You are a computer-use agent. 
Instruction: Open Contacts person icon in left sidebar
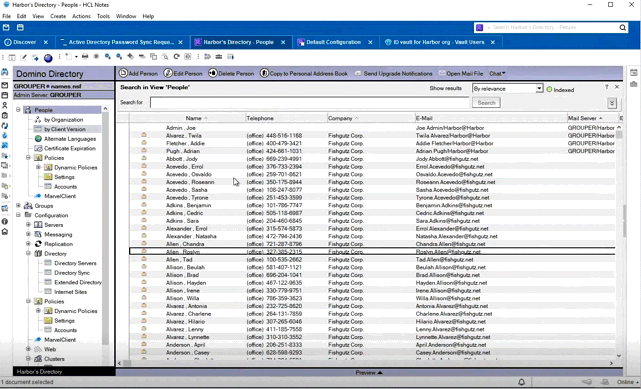click(x=5, y=105)
